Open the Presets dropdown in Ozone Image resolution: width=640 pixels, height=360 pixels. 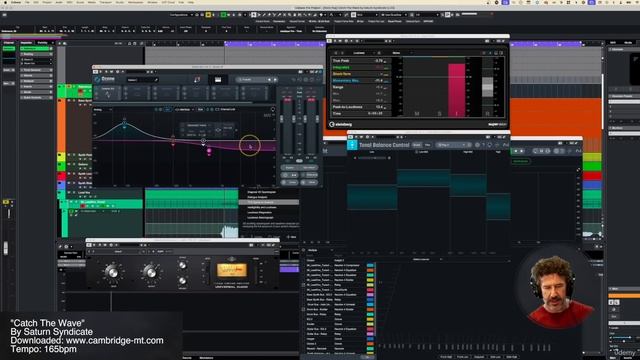252,80
